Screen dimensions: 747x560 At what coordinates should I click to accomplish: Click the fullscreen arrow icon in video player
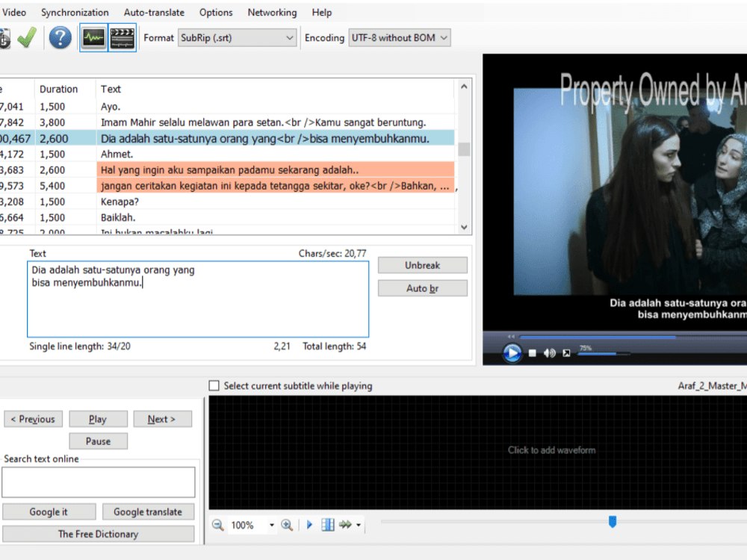pyautogui.click(x=566, y=353)
